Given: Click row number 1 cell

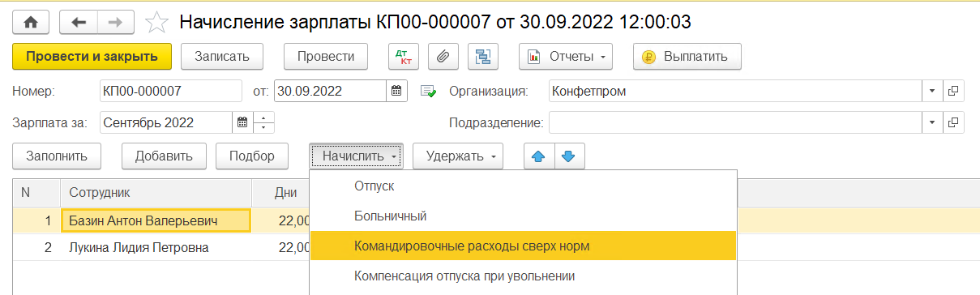Looking at the screenshot, I should pyautogui.click(x=36, y=220).
